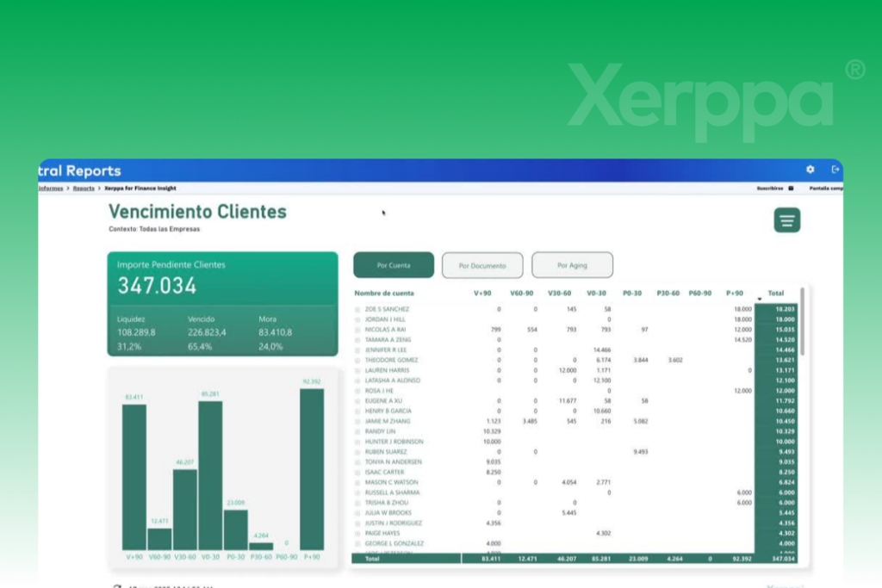
Task: Open the settings gear in the blue header
Action: [x=810, y=170]
